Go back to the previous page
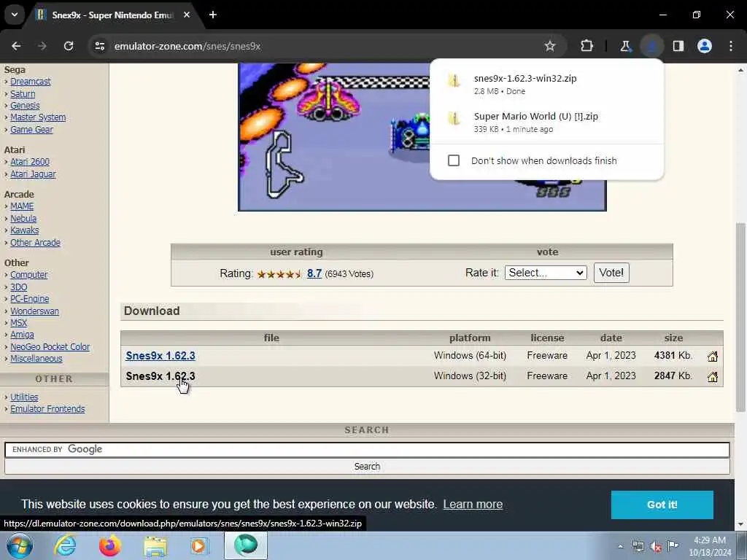747x560 pixels. click(x=16, y=46)
